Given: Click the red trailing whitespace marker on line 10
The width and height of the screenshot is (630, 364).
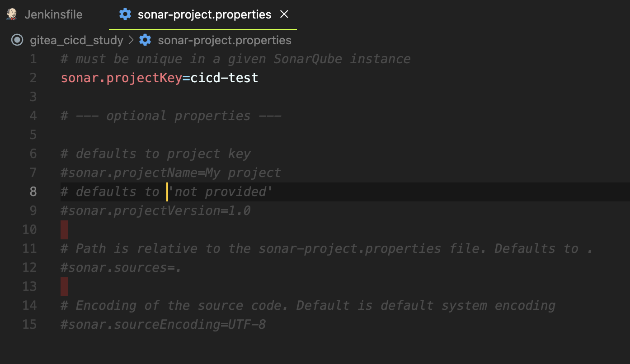Looking at the screenshot, I should pos(64,229).
